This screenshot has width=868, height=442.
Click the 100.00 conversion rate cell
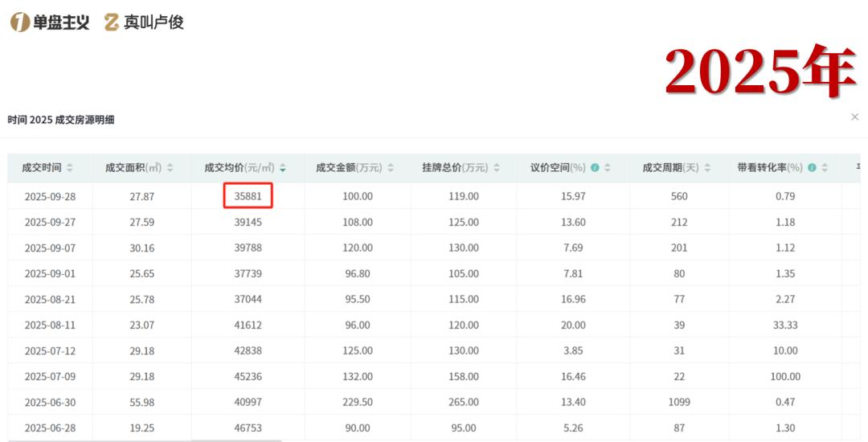[x=785, y=377]
